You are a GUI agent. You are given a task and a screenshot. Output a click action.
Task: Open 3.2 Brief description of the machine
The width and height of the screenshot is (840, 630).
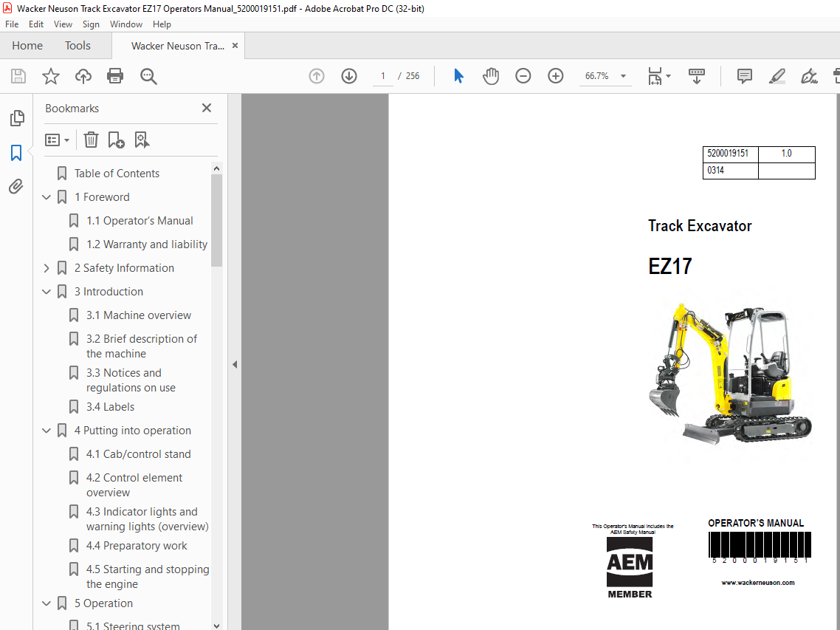click(x=142, y=346)
